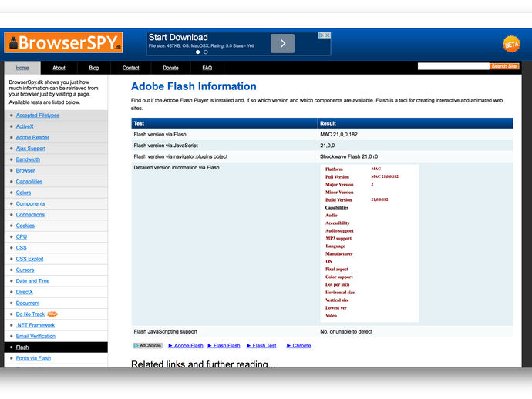Open the Contact menu item
The width and height of the screenshot is (532, 399).
tap(130, 68)
